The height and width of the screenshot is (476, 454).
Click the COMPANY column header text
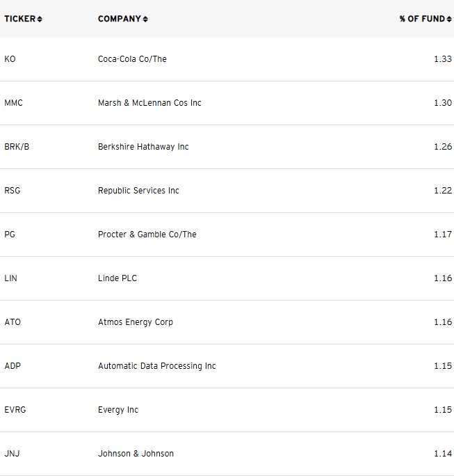click(120, 19)
